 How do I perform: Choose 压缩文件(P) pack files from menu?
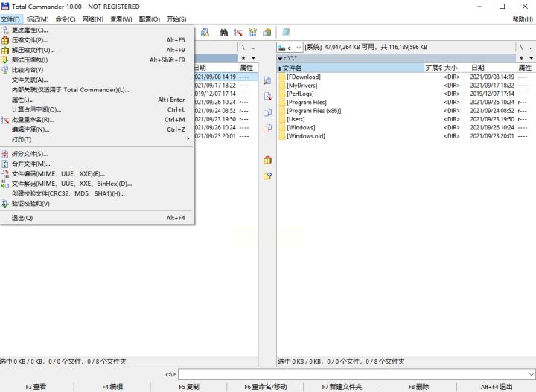(x=98, y=40)
